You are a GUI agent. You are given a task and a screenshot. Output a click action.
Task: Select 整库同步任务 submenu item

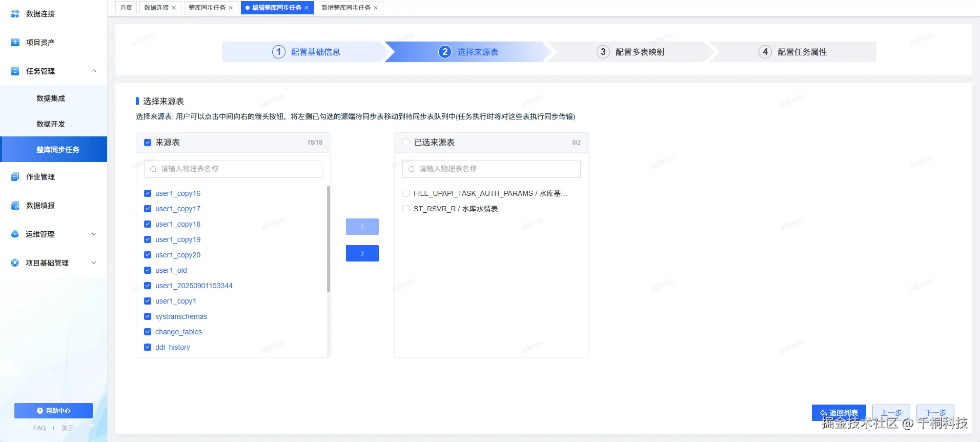tap(53, 150)
